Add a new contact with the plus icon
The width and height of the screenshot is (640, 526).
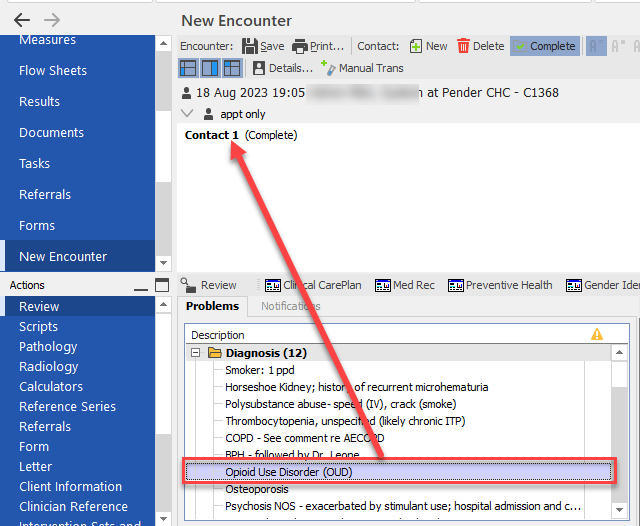click(x=428, y=46)
